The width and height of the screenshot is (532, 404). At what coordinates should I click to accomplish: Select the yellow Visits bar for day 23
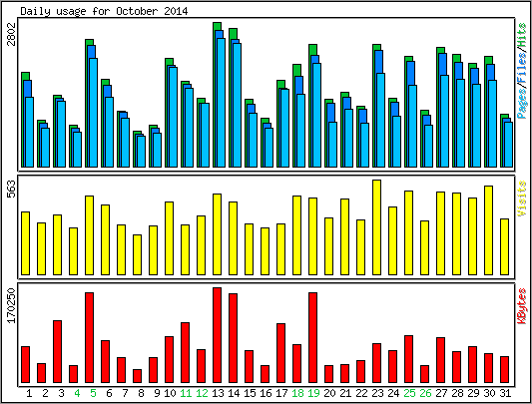[376, 227]
